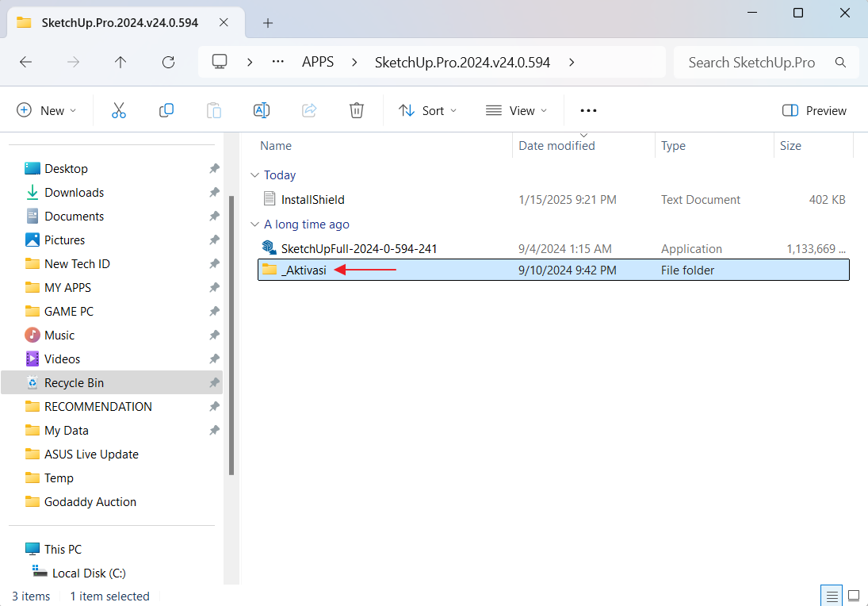Open the See more options ellipsis
868x606 pixels.
588,111
